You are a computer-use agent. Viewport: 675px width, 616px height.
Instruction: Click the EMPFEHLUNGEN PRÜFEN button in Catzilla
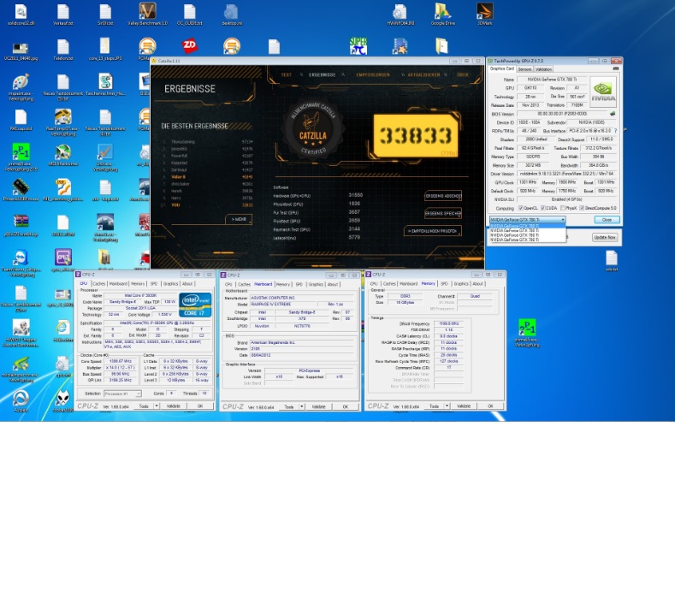(x=433, y=231)
